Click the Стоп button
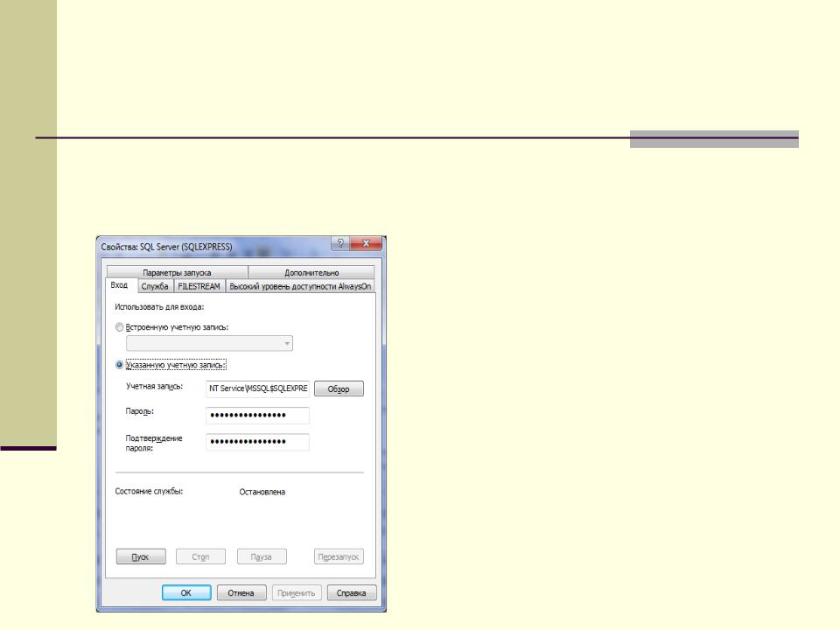The width and height of the screenshot is (840, 630). 200,556
